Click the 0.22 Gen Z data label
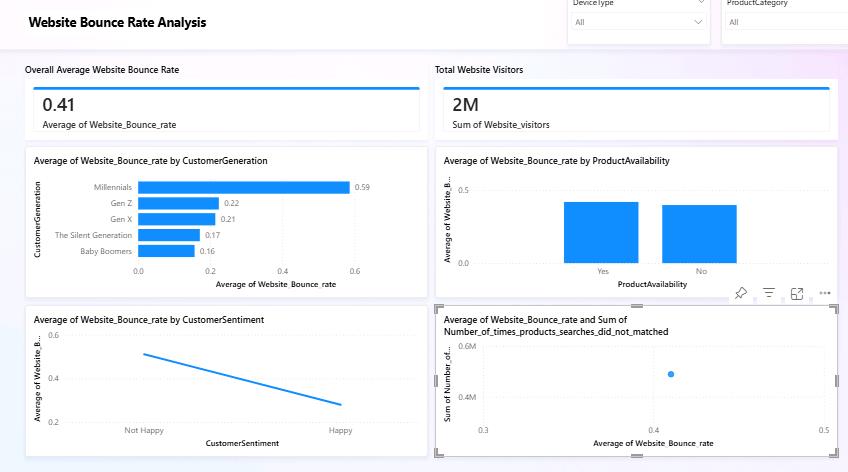The image size is (848, 472). coord(231,203)
